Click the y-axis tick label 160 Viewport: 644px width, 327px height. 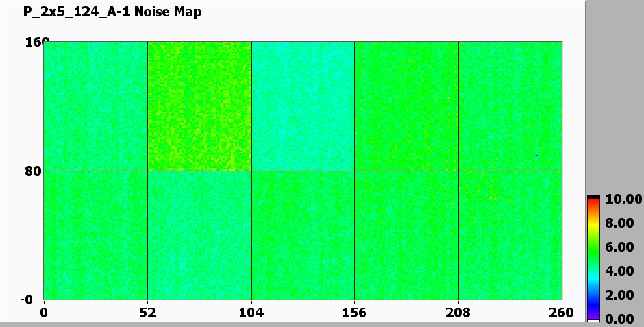[x=30, y=43]
